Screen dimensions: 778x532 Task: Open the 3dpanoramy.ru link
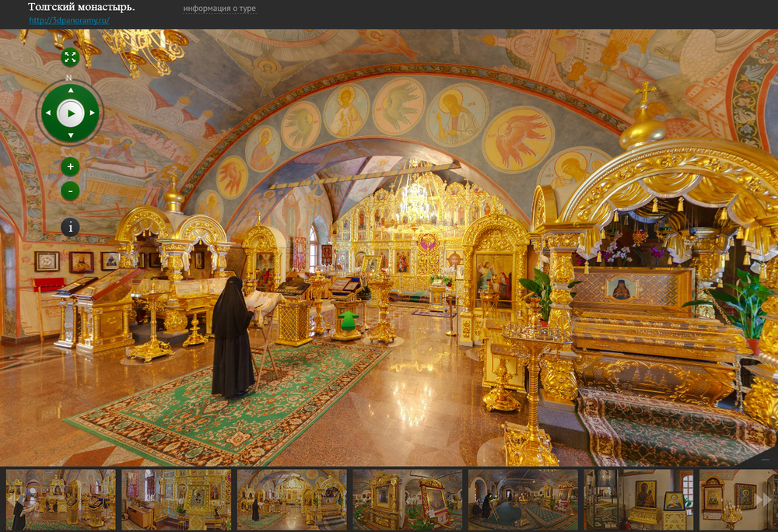click(x=69, y=20)
